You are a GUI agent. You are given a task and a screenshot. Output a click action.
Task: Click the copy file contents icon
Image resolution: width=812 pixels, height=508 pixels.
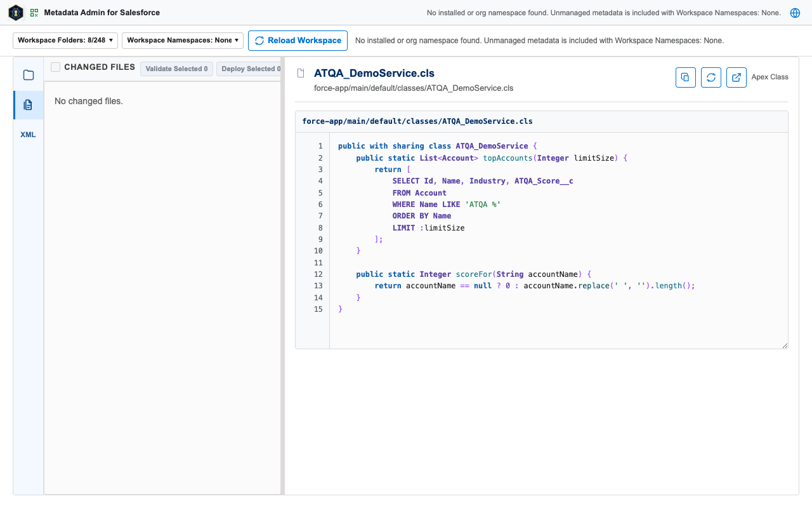click(686, 77)
